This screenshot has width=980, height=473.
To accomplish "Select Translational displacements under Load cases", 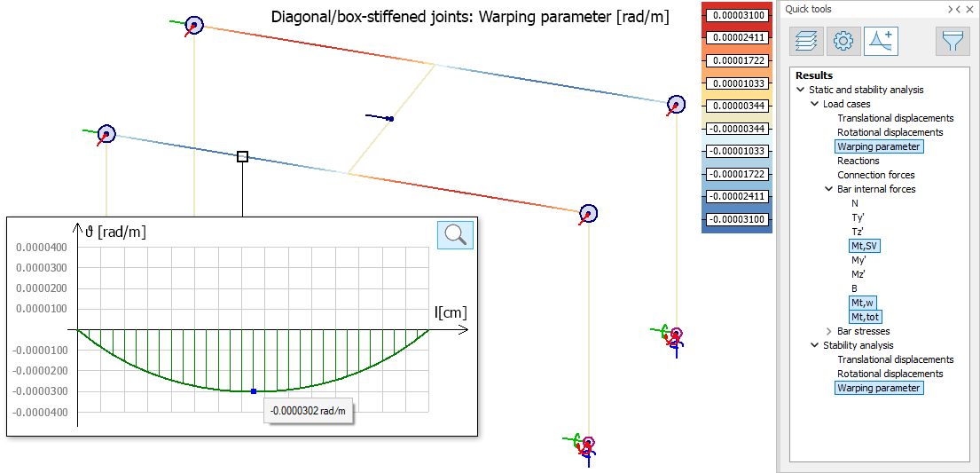I will click(x=895, y=118).
